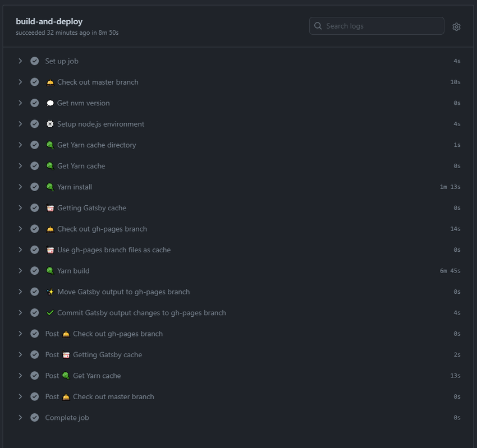Image resolution: width=477 pixels, height=448 pixels.
Task: Click the magnifier icon in the search box
Action: 318,26
